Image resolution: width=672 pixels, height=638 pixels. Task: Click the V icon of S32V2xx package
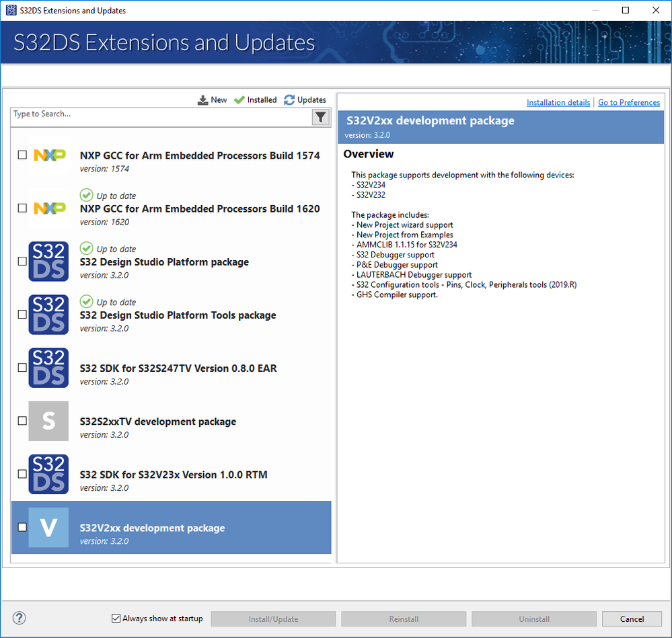pyautogui.click(x=48, y=527)
